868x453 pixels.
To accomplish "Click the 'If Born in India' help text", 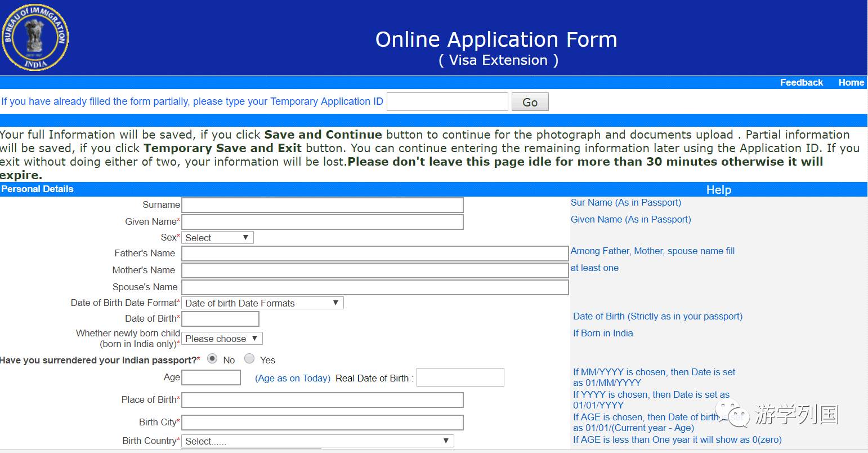I will click(x=603, y=334).
